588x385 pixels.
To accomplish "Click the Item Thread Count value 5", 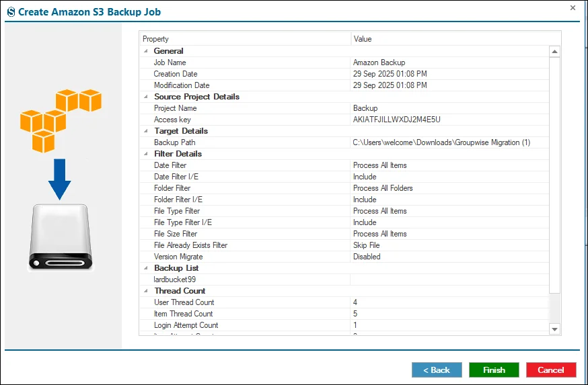I will [x=355, y=314].
